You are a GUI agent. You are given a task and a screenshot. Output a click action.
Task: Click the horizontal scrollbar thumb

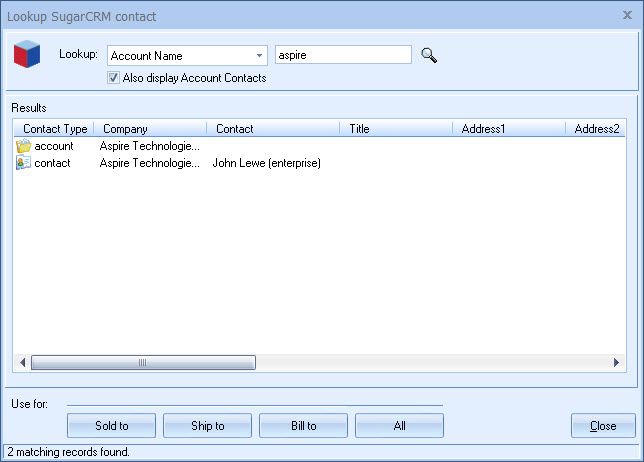coord(142,363)
